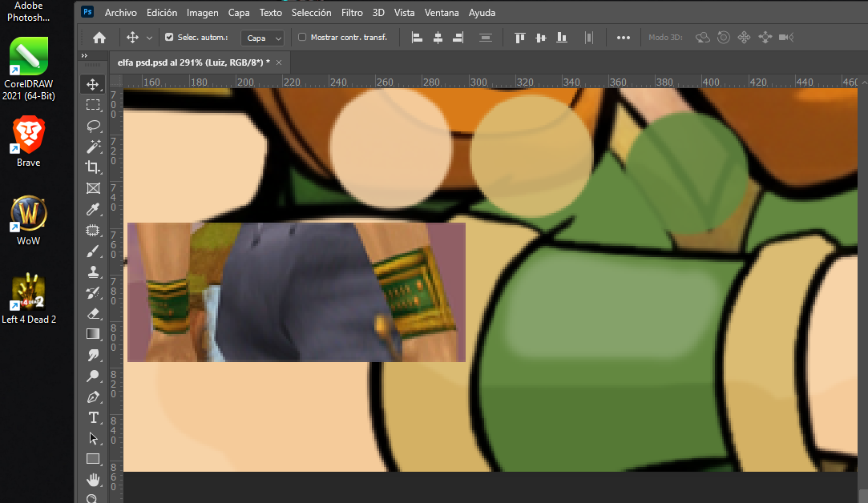
Task: Open the Brave browser desktop shortcut
Action: click(x=28, y=141)
